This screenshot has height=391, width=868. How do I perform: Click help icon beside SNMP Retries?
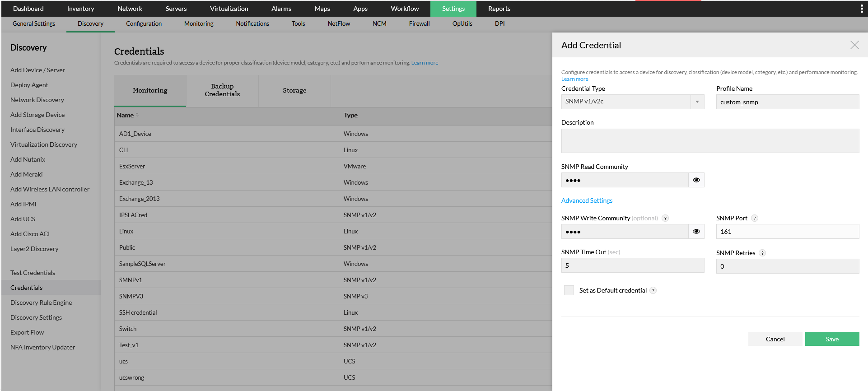pos(762,253)
